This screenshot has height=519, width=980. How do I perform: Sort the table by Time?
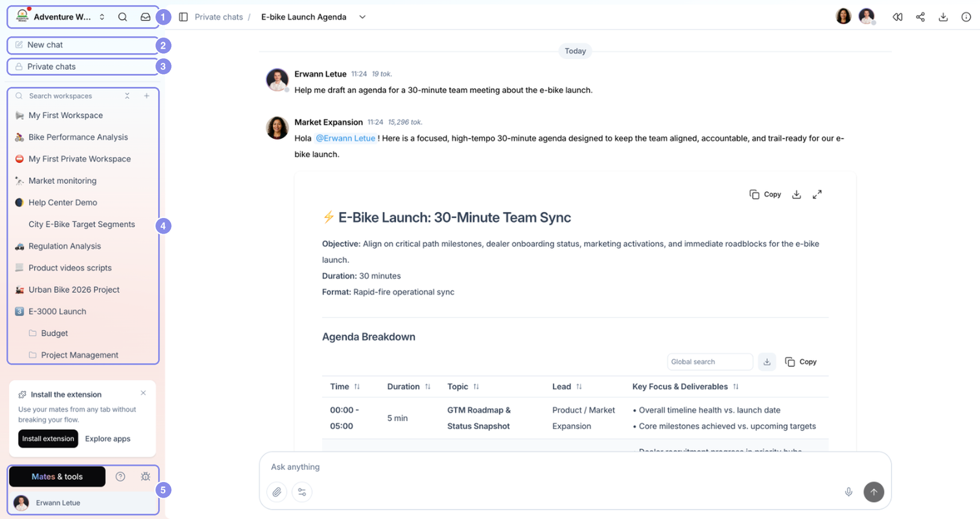click(357, 387)
